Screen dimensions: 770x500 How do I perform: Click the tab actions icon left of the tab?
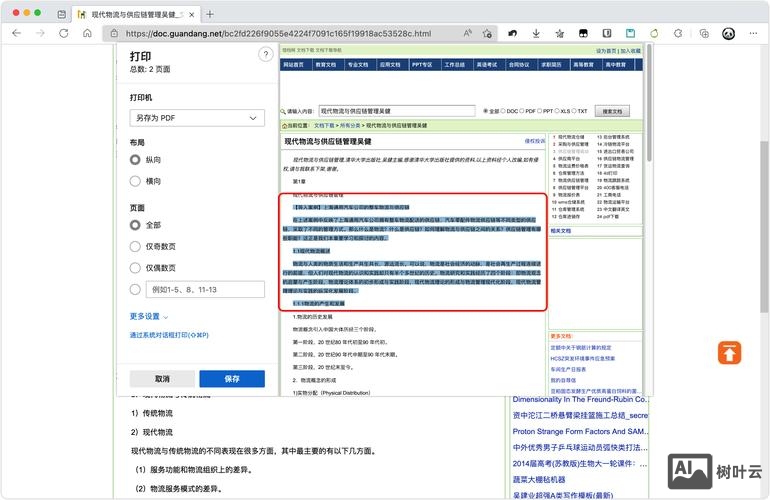[x=61, y=14]
